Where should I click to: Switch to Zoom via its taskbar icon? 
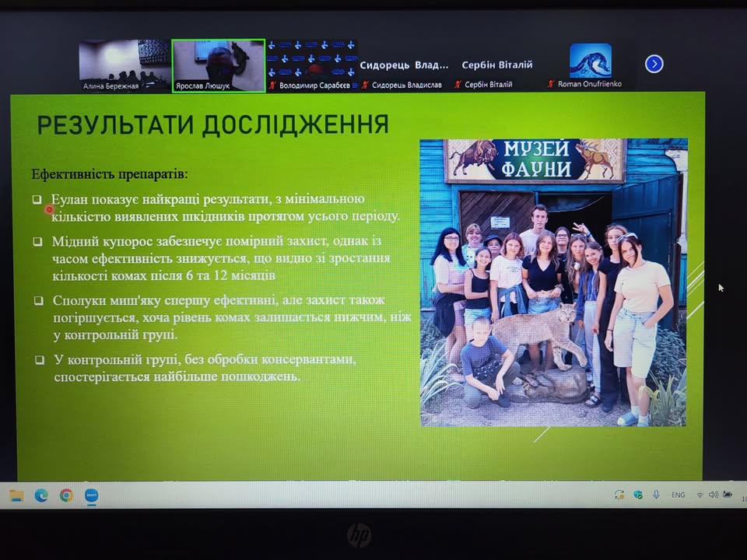(92, 495)
